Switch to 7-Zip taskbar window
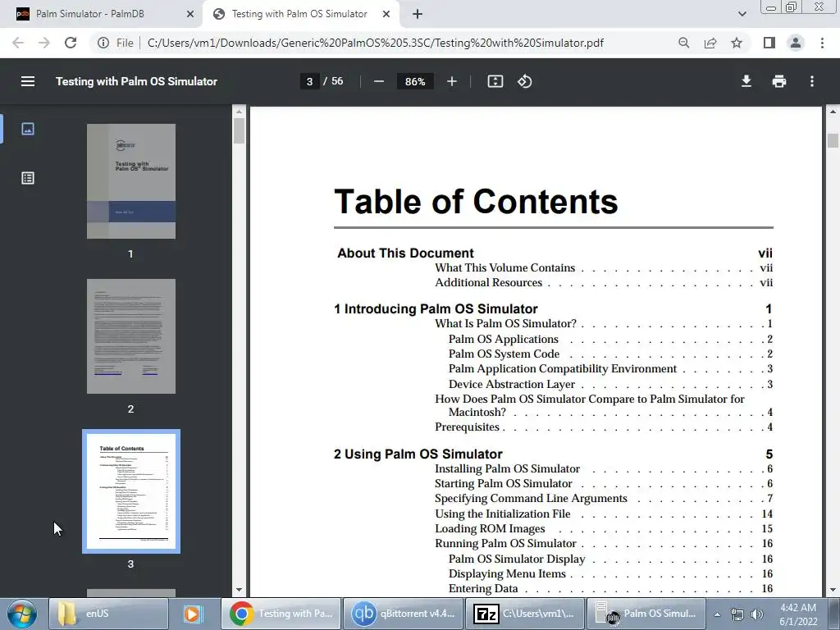The image size is (840, 630). (524, 614)
